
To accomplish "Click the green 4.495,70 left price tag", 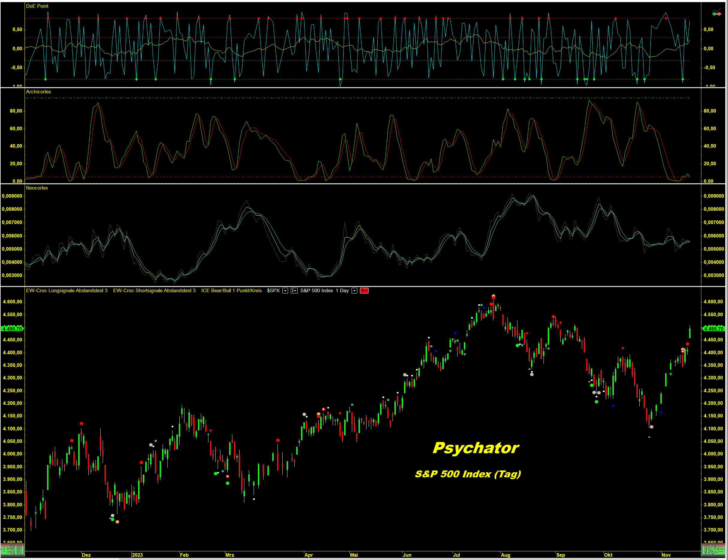I will pos(12,329).
